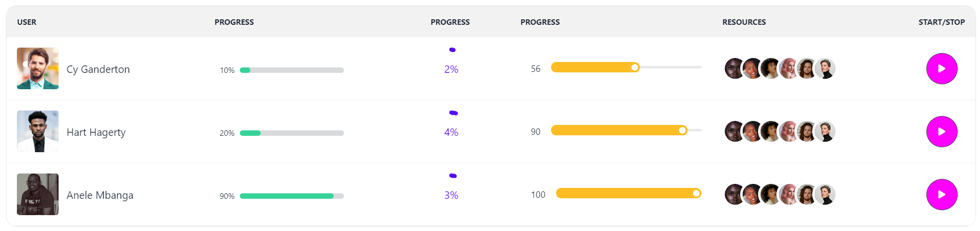Viewport: 980px width, 231px height.
Task: Click Anele Mbanga's magenta play button
Action: (941, 195)
